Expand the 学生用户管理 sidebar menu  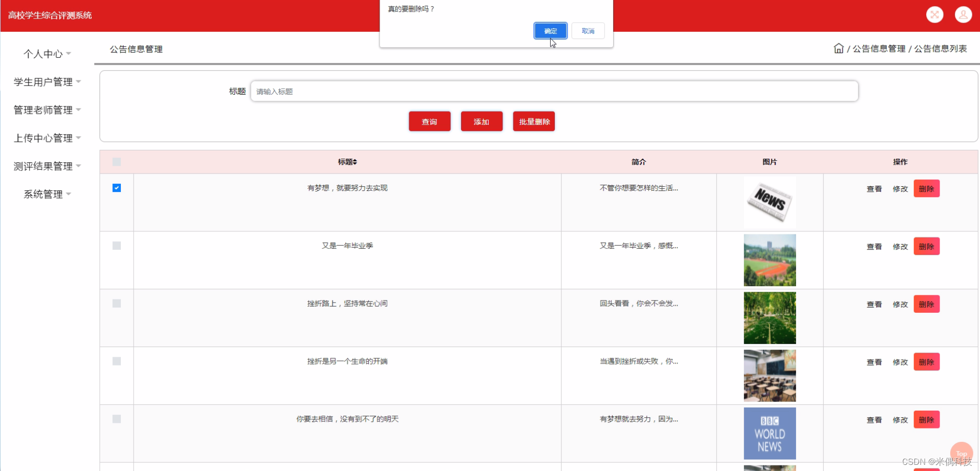tap(47, 82)
